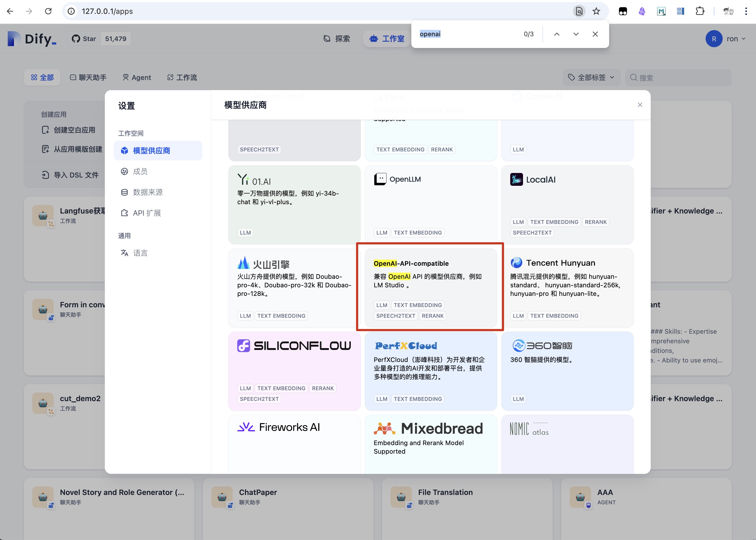Open Chrome's three-dot menu

click(x=746, y=11)
